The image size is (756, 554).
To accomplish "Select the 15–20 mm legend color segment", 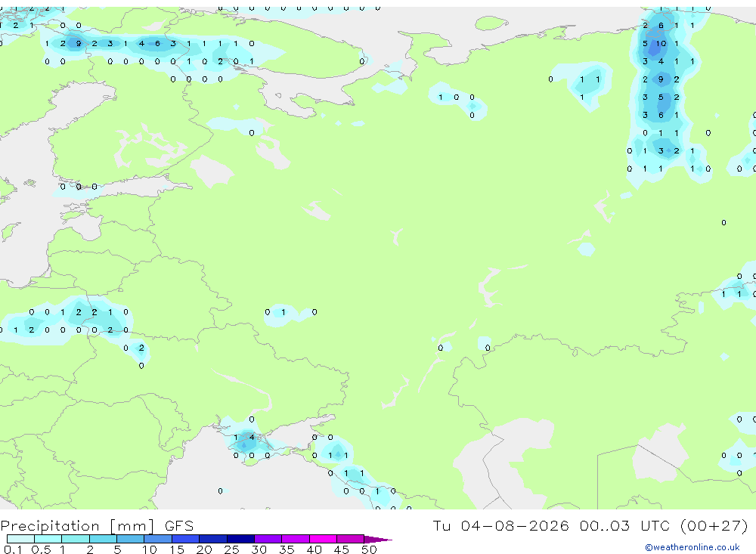I will (x=185, y=539).
